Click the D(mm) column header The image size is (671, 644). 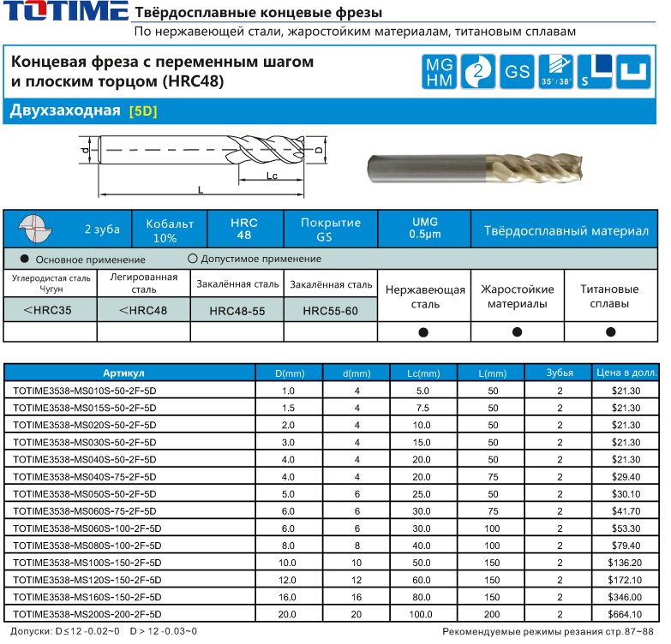tap(289, 373)
